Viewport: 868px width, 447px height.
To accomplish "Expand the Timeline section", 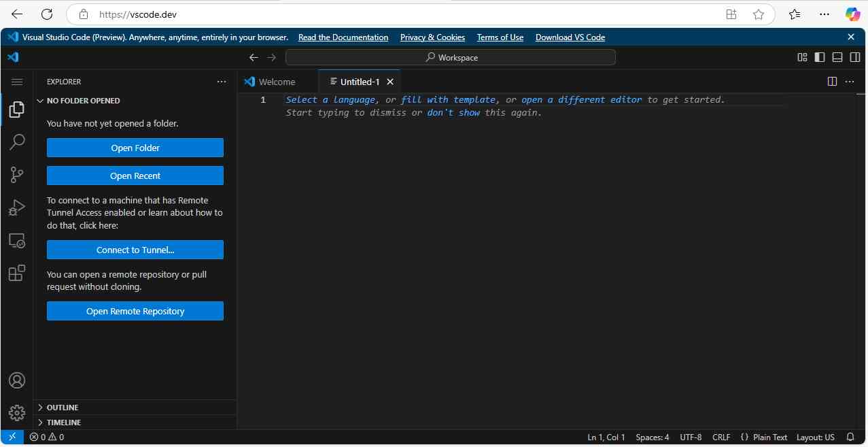I will 63,423.
